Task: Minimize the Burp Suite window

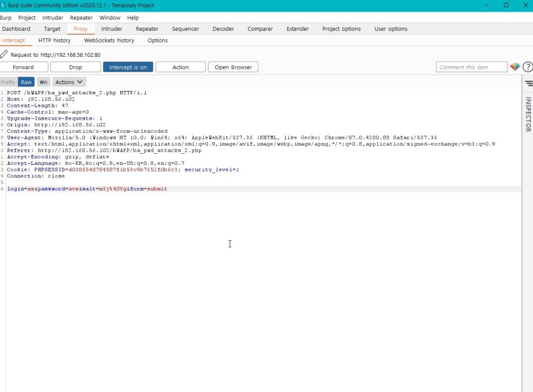Action: (487, 5)
